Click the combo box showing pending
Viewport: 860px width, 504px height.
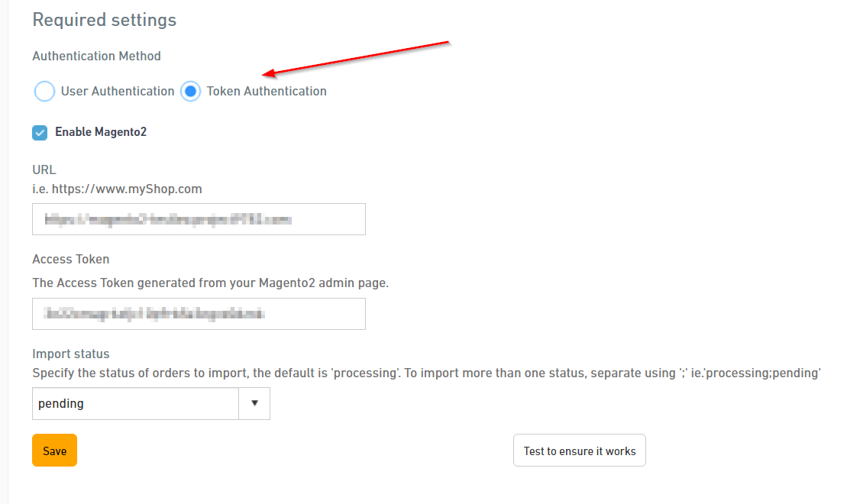click(x=150, y=403)
